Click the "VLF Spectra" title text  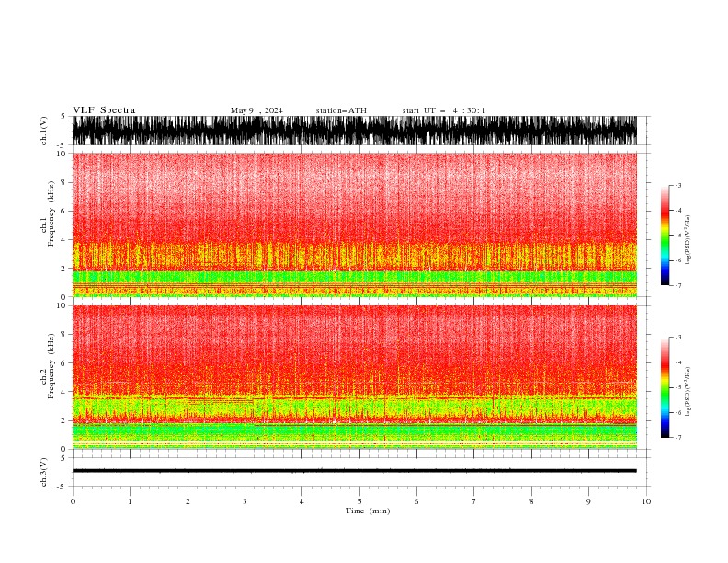(x=104, y=110)
